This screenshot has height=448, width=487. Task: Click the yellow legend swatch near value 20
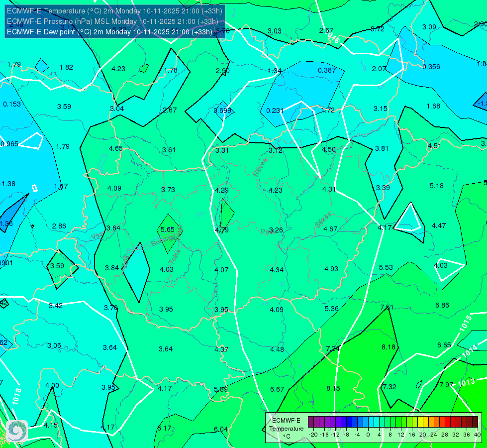pyautogui.click(x=420, y=422)
